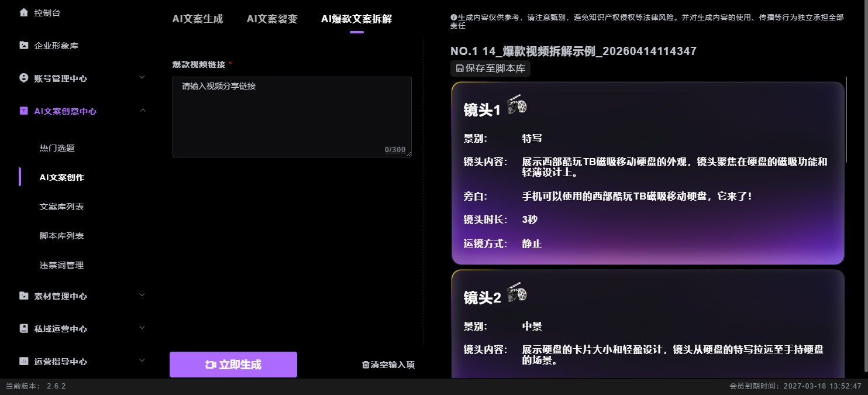
Task: Switch to the AI文案裂变 tab
Action: click(x=272, y=19)
